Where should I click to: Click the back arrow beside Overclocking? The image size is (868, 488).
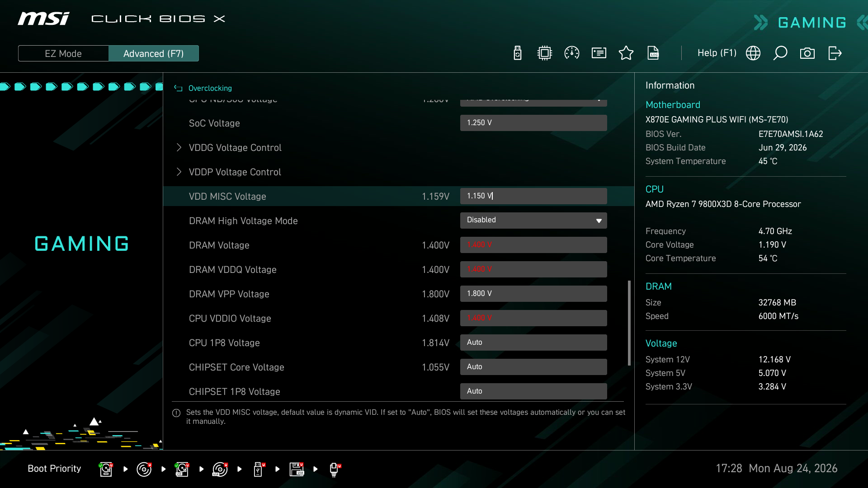(x=178, y=88)
